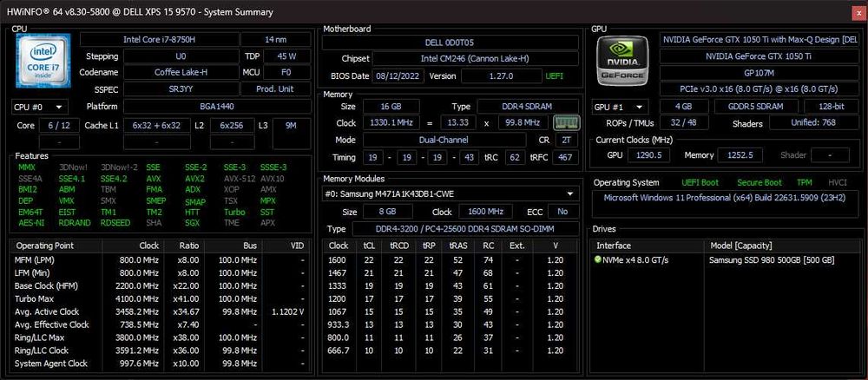This screenshot has width=868, height=380.
Task: Click the L3 cache 9M value
Action: [x=291, y=126]
